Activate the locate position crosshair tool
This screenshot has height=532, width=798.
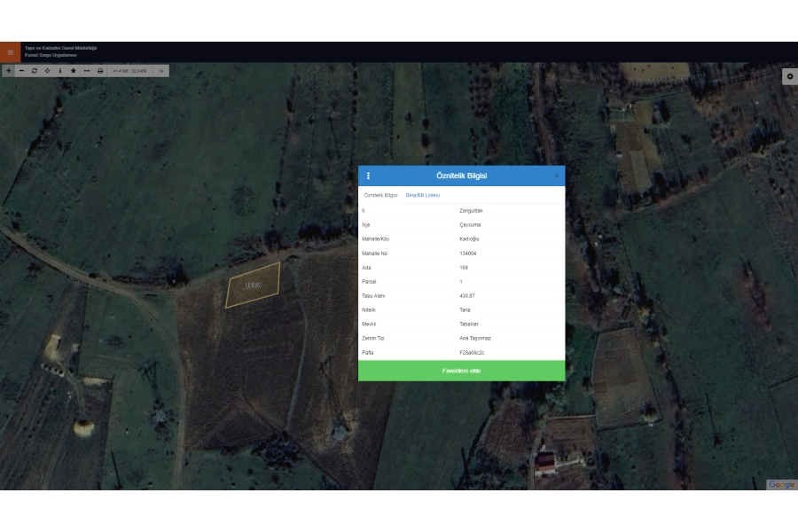click(x=47, y=70)
